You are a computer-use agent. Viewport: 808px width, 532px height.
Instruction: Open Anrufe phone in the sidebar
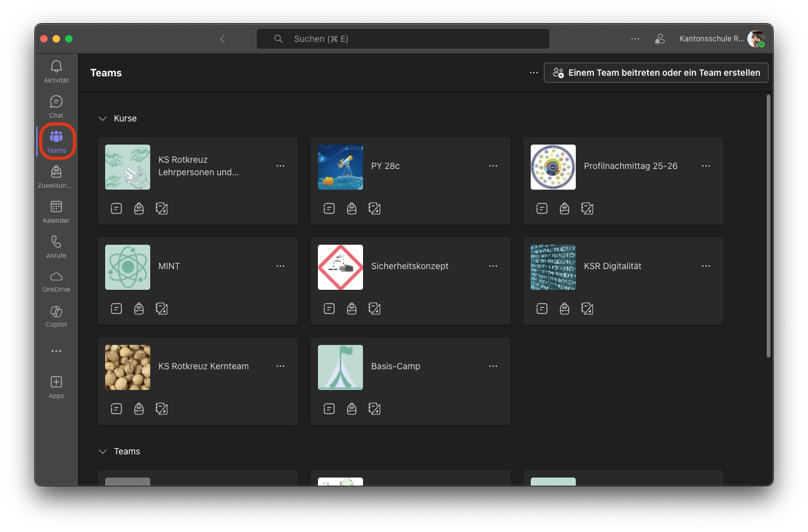pyautogui.click(x=56, y=247)
